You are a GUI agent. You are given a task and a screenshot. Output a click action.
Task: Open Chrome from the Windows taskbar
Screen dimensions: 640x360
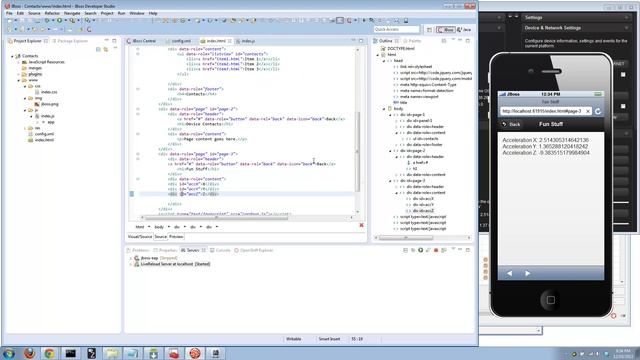49,353
